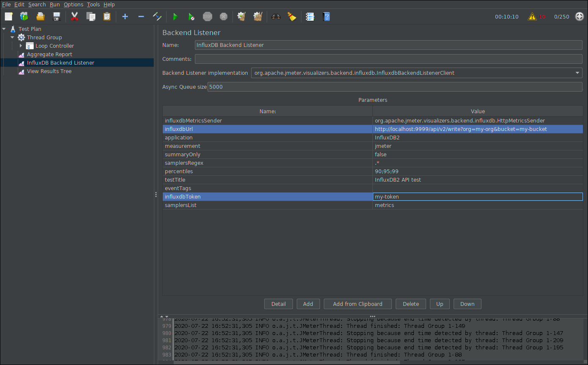Expand the Loop Controller node arrow
Screen dimensions: 588x365
click(x=21, y=46)
